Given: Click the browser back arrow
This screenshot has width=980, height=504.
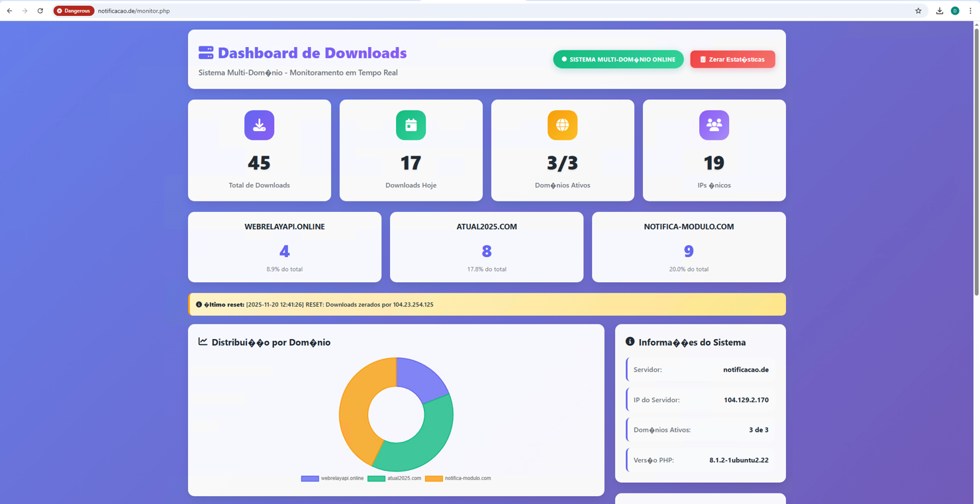Looking at the screenshot, I should (x=9, y=11).
